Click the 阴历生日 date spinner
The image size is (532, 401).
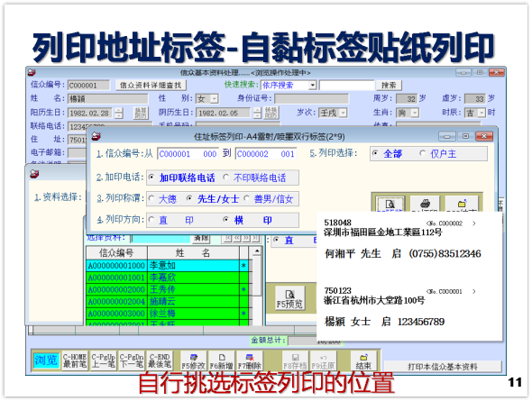click(258, 113)
